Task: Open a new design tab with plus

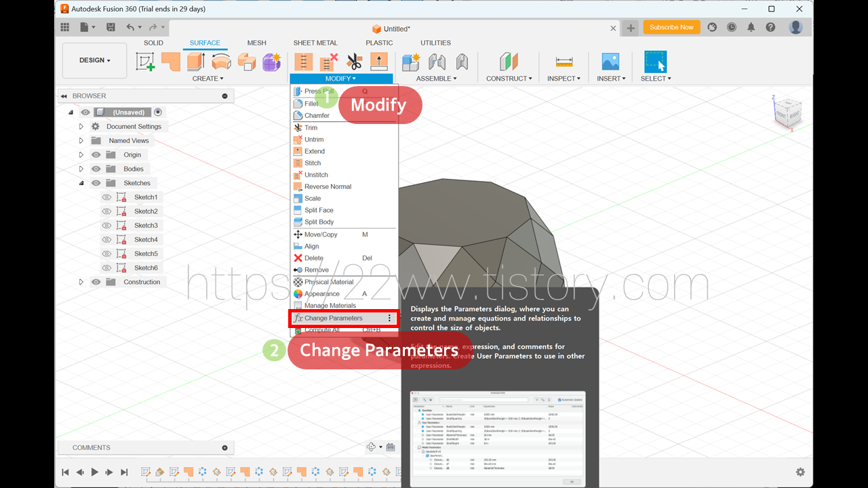Action: pyautogui.click(x=631, y=28)
